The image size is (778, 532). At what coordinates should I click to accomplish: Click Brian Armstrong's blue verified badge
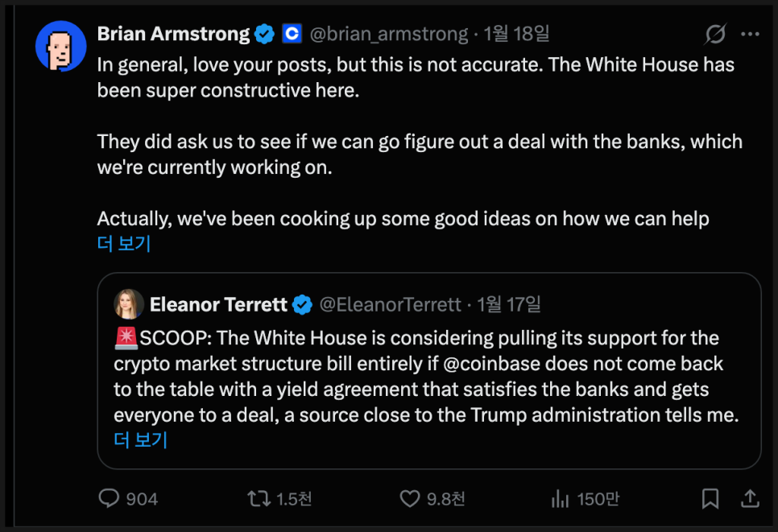tap(264, 34)
